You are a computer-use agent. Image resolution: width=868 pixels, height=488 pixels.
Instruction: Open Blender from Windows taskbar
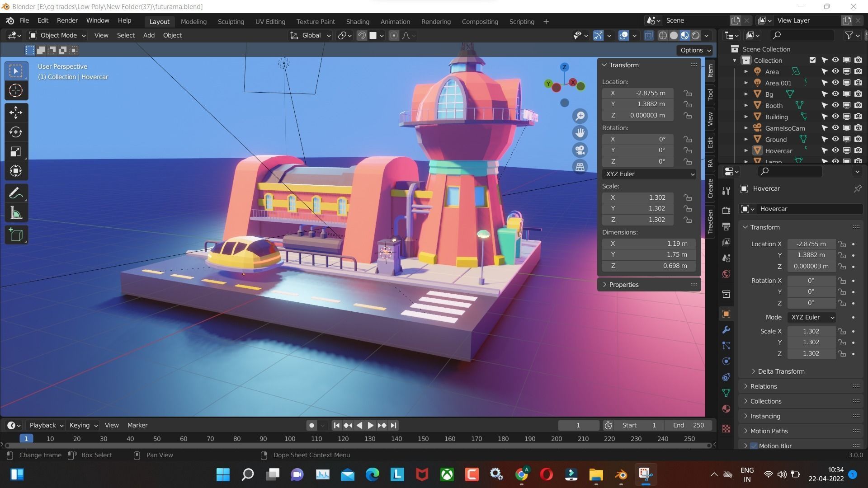621,474
